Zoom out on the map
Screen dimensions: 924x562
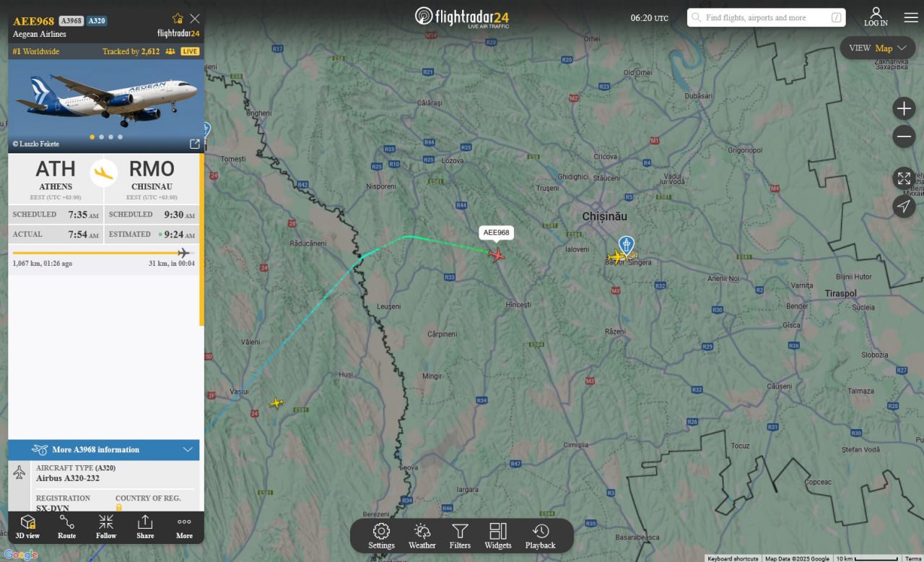[904, 136]
